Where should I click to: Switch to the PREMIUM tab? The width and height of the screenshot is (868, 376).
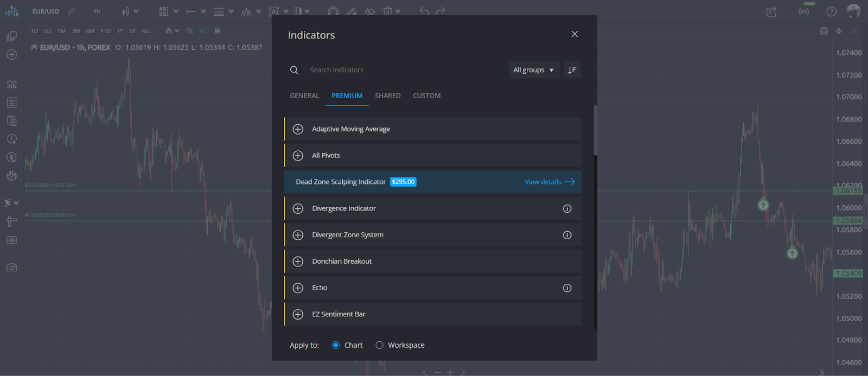(347, 96)
